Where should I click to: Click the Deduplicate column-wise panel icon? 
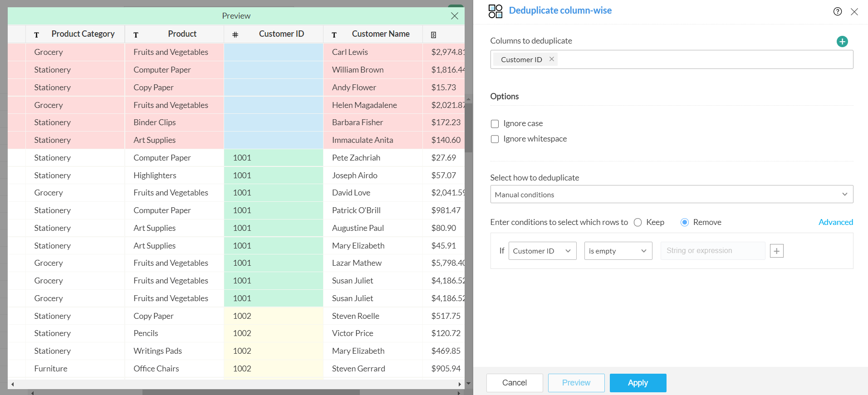tap(495, 11)
